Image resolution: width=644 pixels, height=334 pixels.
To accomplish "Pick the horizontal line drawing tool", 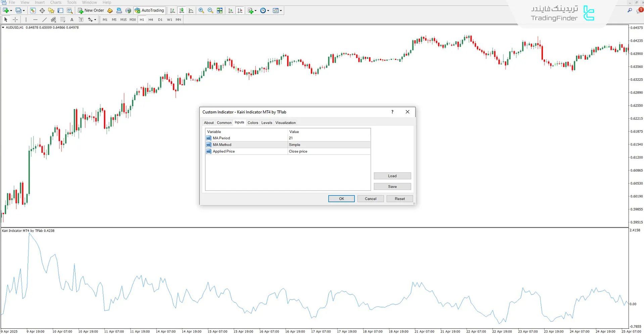I will point(35,20).
